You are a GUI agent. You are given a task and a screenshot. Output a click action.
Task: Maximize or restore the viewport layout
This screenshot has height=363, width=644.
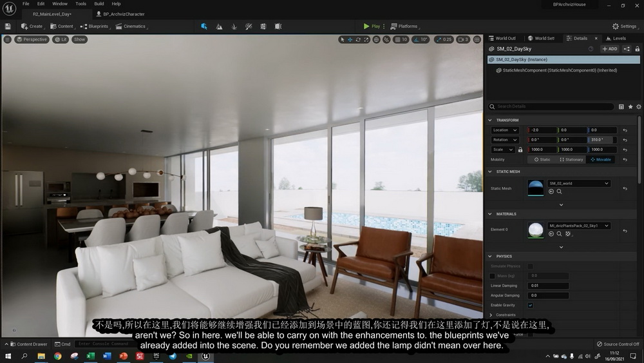[x=477, y=39]
